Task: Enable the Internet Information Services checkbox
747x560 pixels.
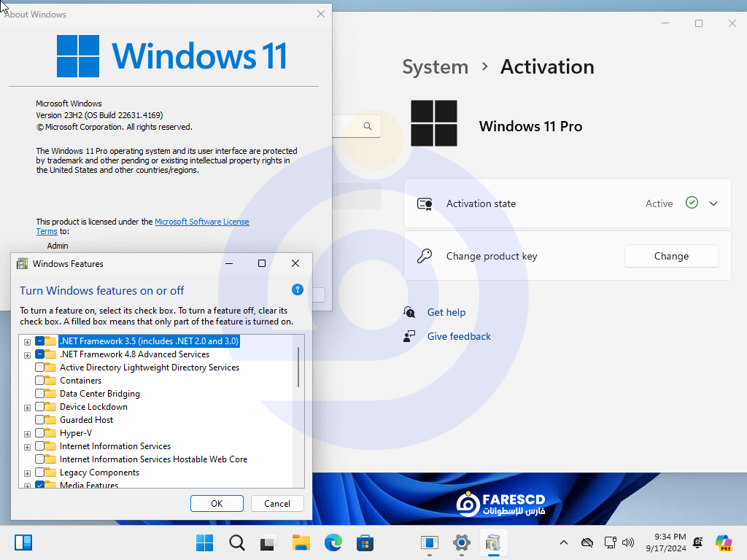Action: [39, 446]
